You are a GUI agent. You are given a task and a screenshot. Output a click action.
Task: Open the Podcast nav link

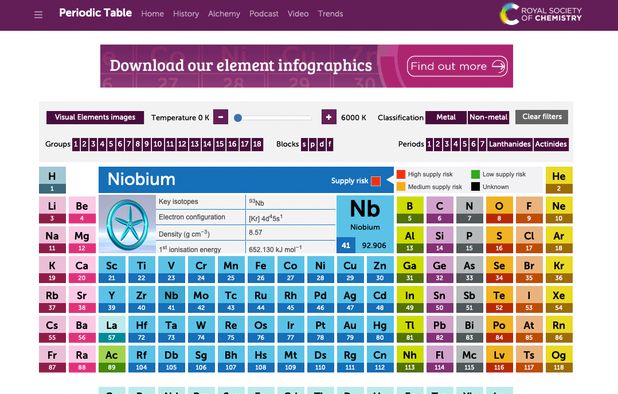[x=264, y=14]
